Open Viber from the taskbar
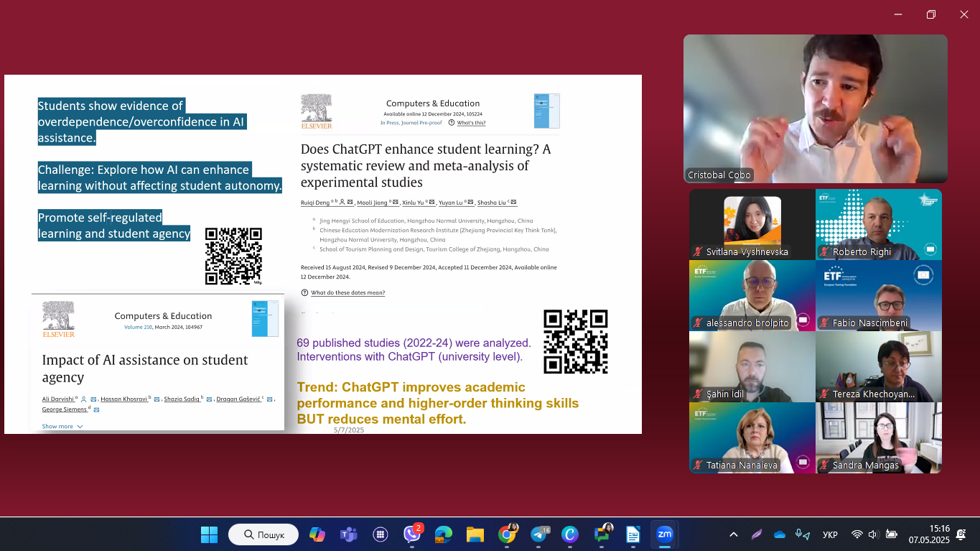The height and width of the screenshot is (551, 980). pos(412,534)
